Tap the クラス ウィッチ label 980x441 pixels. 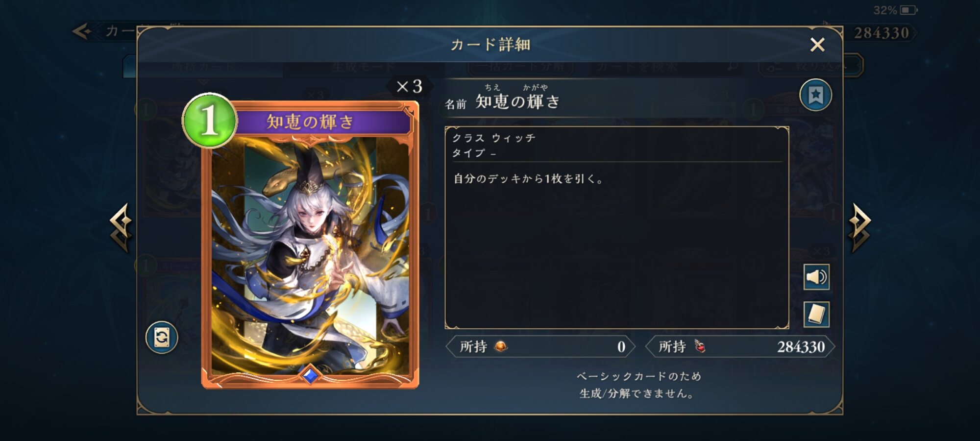[x=493, y=138]
